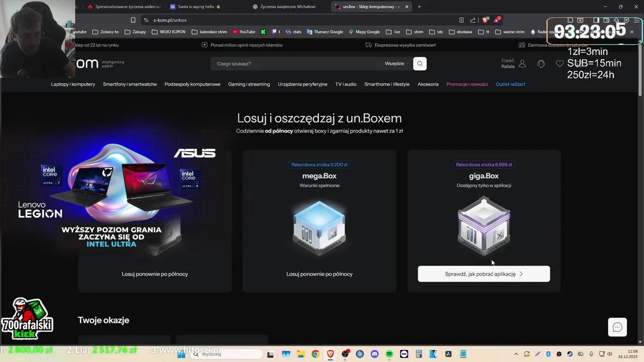Open Notepad from taskbar
This screenshot has height=362, width=644.
[x=463, y=354]
